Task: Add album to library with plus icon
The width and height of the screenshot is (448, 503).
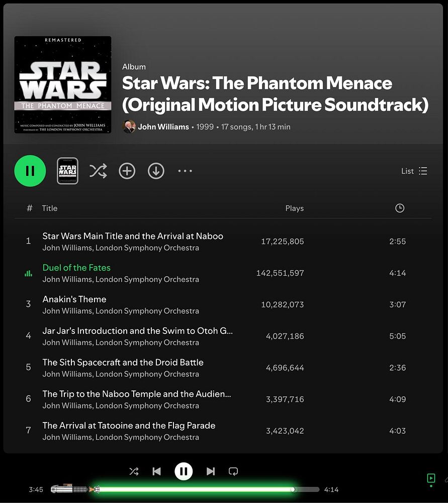Action: coord(127,171)
